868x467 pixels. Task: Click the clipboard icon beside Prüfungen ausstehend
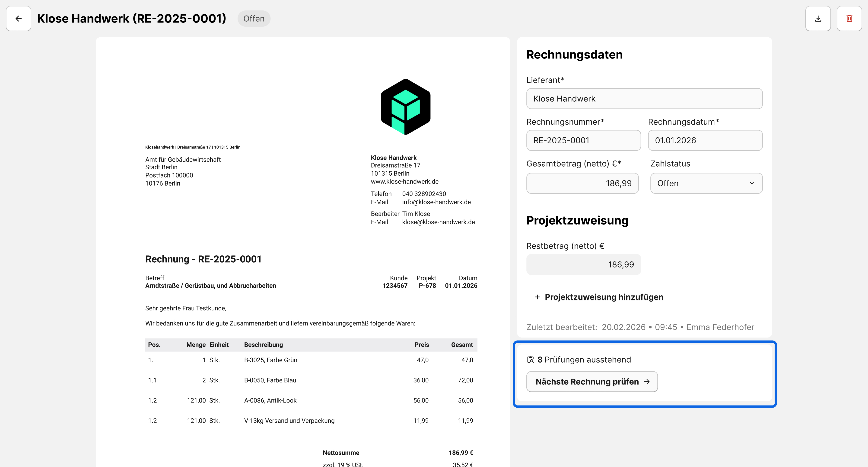coord(530,359)
